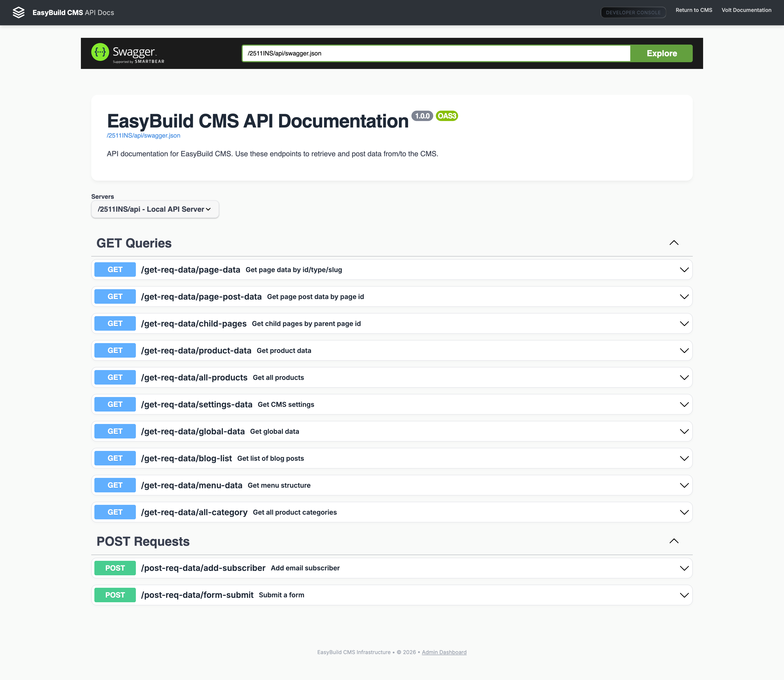Open the Developer Console badge

point(633,12)
